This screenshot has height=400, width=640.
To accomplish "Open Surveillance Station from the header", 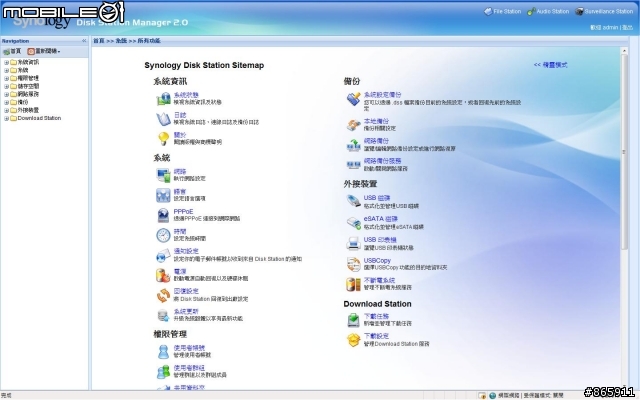I will pos(604,11).
